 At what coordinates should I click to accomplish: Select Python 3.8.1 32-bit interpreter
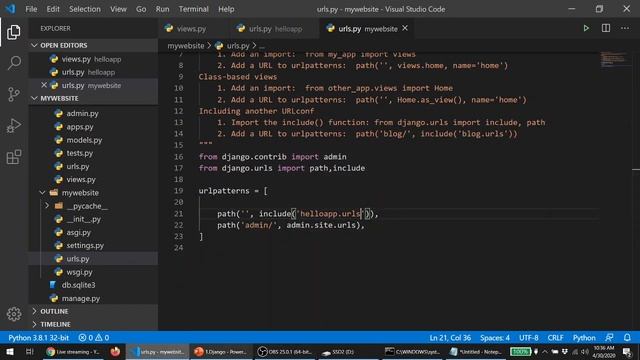pos(38,338)
